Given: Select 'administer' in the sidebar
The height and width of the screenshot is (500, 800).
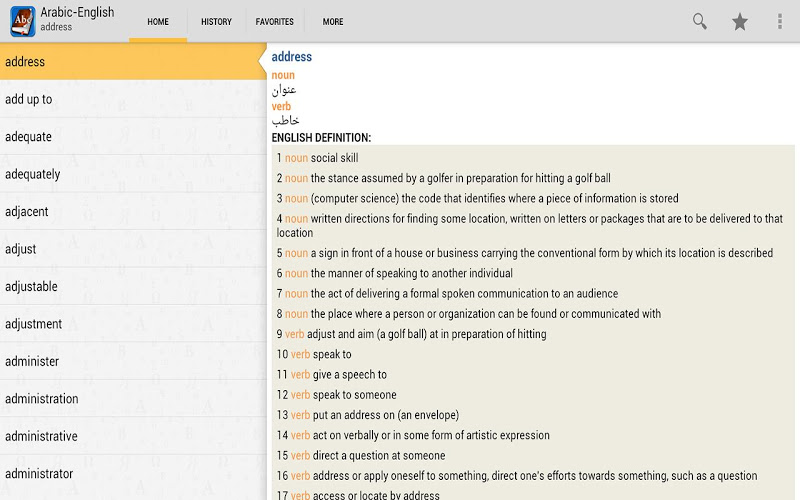Looking at the screenshot, I should pyautogui.click(x=132, y=361).
